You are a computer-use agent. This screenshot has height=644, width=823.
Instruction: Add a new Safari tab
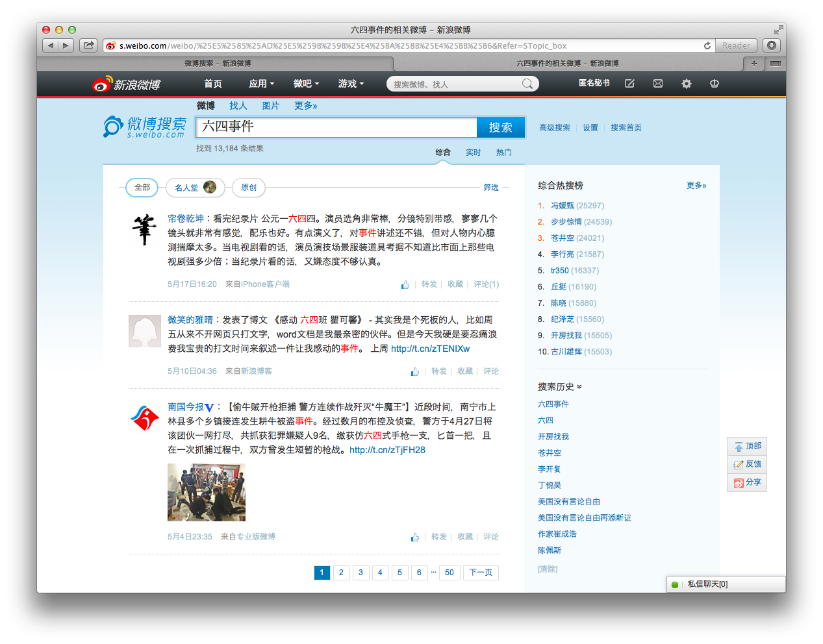pyautogui.click(x=753, y=64)
